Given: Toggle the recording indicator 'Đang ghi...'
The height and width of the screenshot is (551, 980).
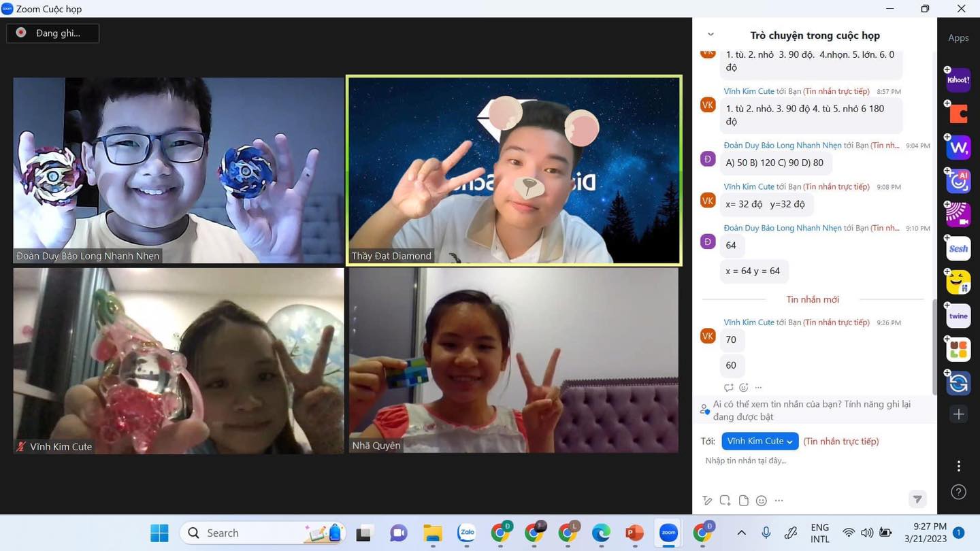Looking at the screenshot, I should click(x=53, y=33).
